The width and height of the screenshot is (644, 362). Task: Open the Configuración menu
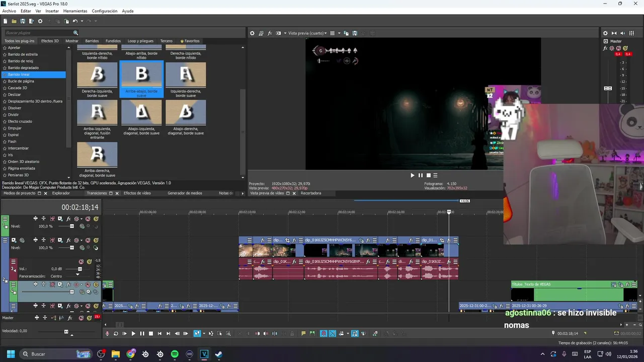[105, 11]
